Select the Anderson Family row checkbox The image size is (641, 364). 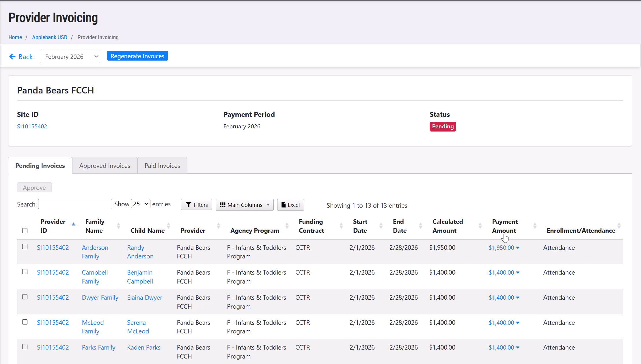tap(25, 247)
